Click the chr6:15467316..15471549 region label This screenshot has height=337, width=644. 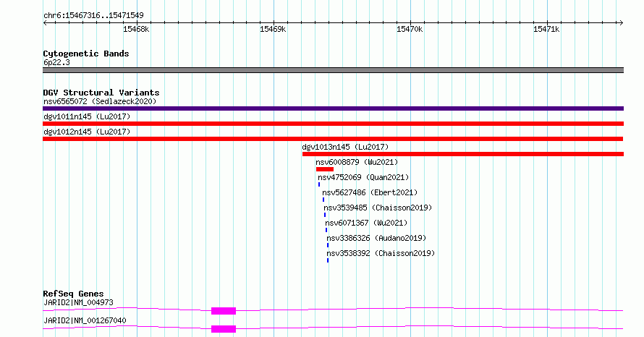click(93, 16)
